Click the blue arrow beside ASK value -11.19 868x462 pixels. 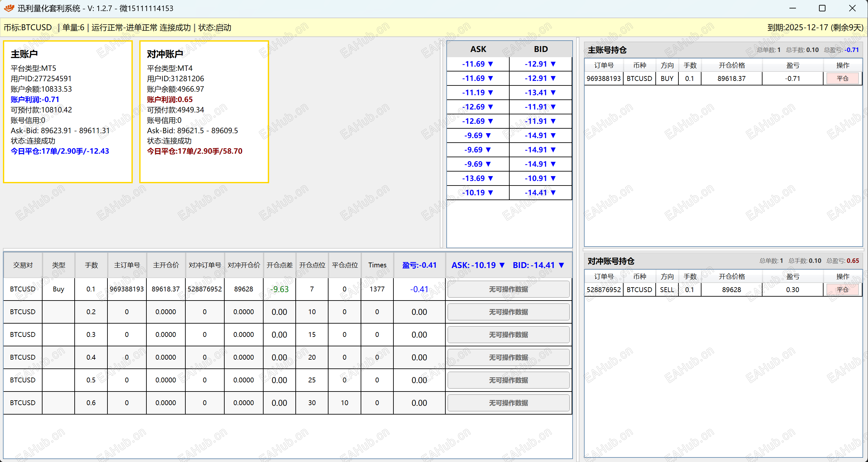coord(490,92)
